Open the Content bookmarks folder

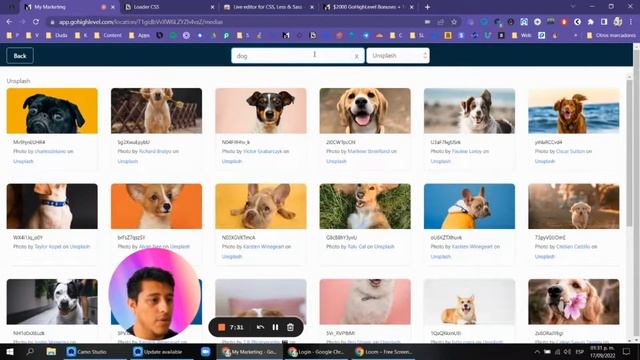pyautogui.click(x=108, y=36)
